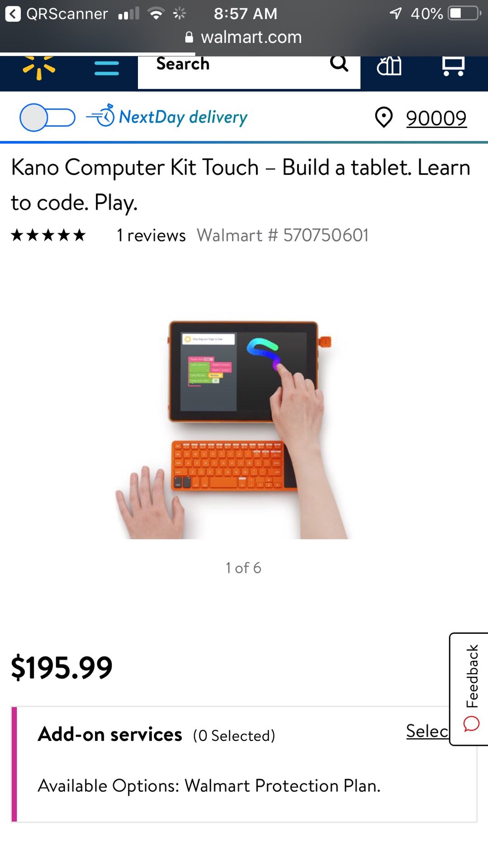Open the shopping cart icon

453,66
